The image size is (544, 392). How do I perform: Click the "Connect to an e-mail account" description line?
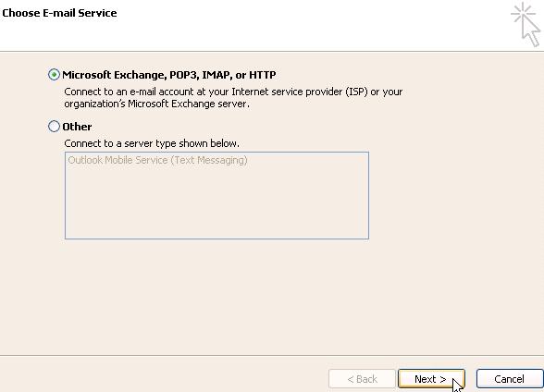click(233, 92)
